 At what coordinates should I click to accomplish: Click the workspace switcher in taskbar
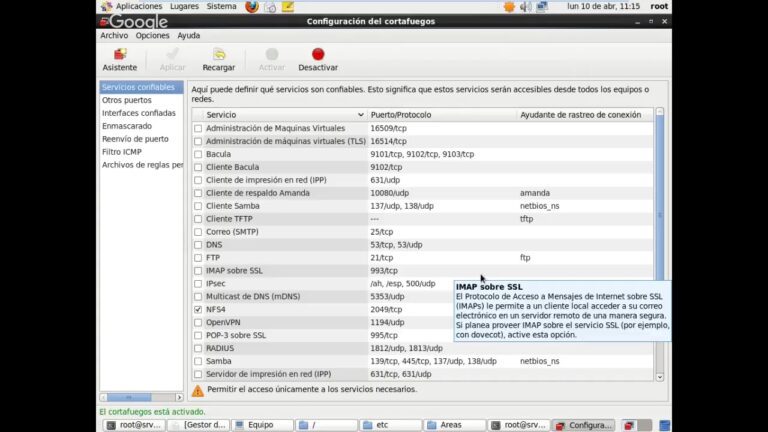coord(637,425)
